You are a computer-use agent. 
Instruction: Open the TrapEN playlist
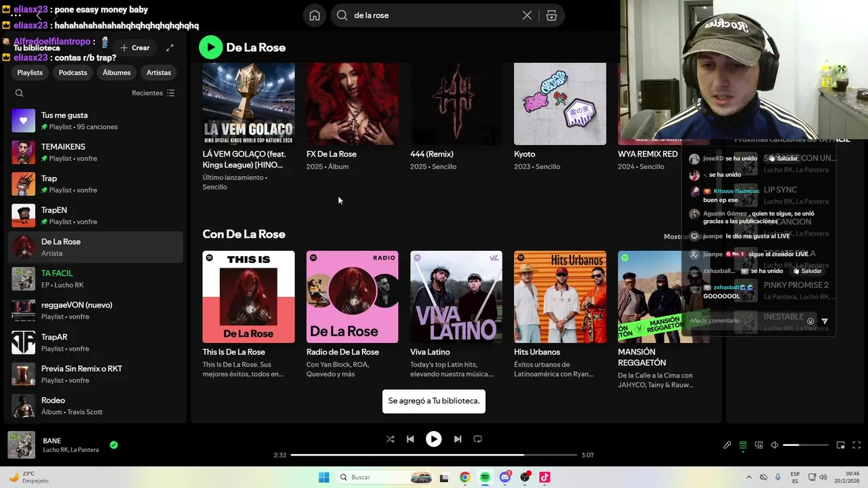pos(95,216)
